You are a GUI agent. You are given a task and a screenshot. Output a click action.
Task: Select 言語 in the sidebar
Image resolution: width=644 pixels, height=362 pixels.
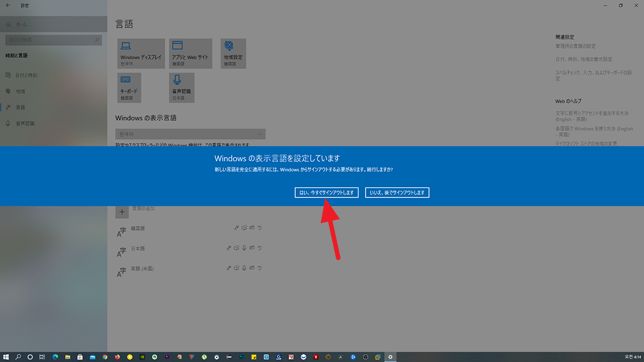[x=54, y=107]
